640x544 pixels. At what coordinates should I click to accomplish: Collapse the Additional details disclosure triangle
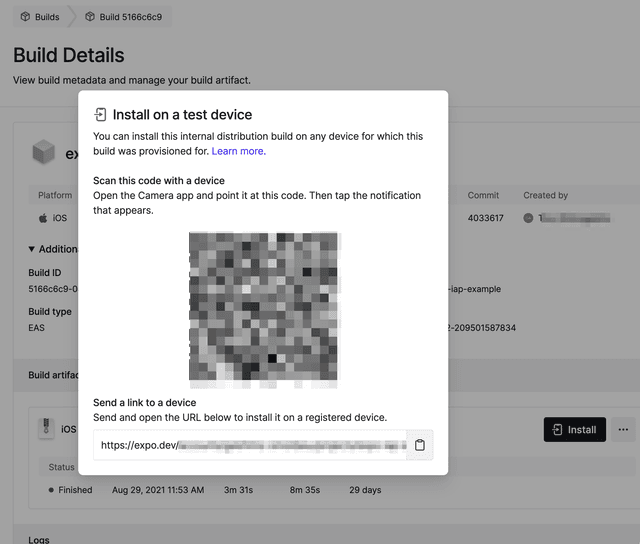point(31,249)
